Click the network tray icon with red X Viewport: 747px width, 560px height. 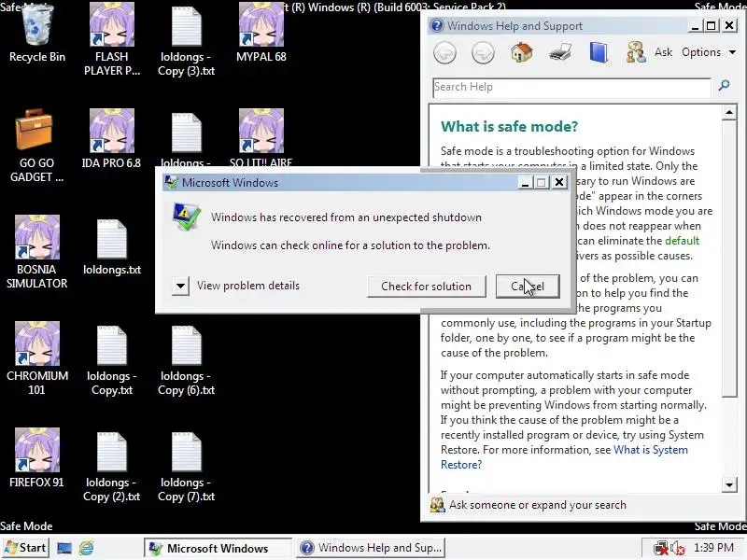click(x=661, y=548)
